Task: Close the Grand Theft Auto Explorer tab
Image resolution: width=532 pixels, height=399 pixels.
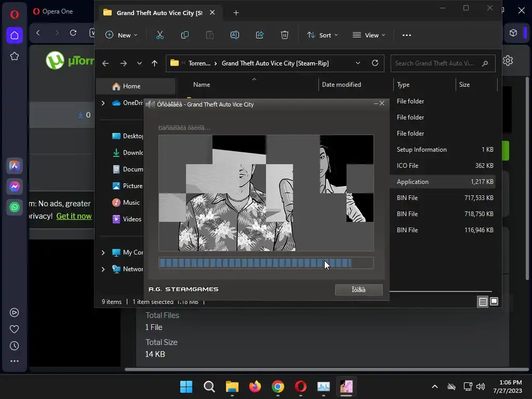Action: tap(212, 12)
